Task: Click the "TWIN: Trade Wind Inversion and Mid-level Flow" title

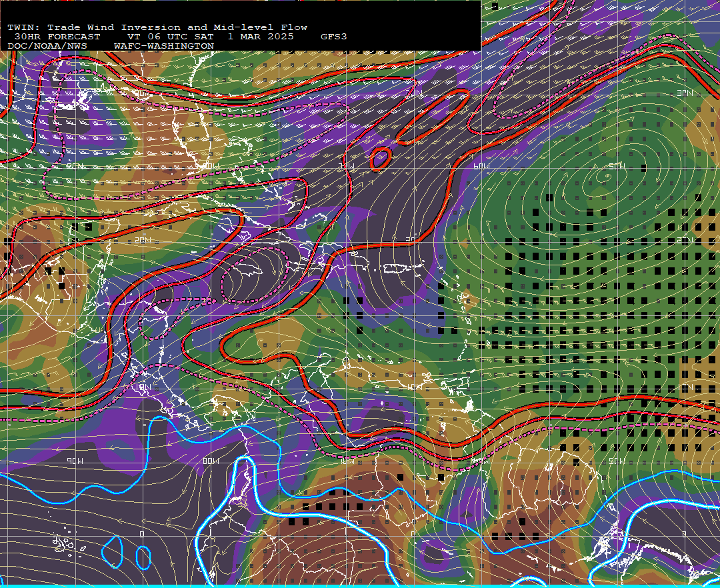Action: pyautogui.click(x=157, y=27)
